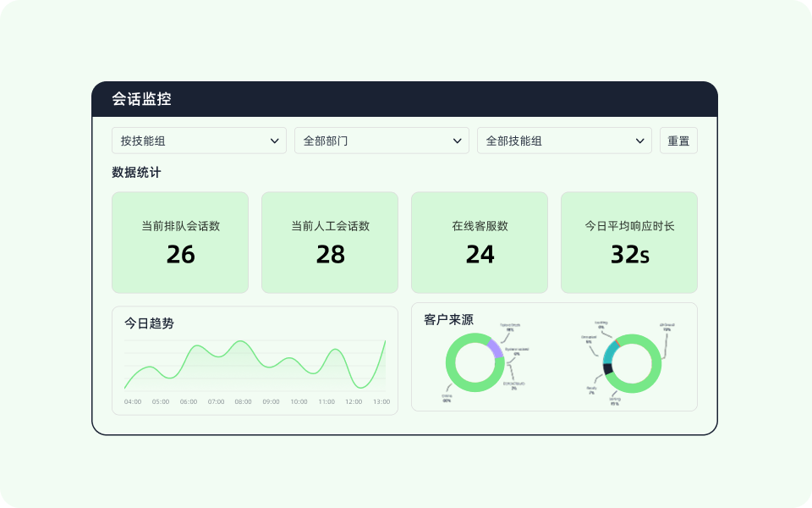
Task: Click the 04:00 label on the trend chart axis
Action: pyautogui.click(x=133, y=402)
